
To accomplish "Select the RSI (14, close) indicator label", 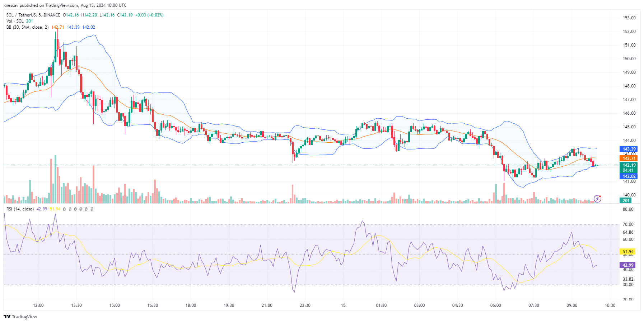I will point(20,209).
